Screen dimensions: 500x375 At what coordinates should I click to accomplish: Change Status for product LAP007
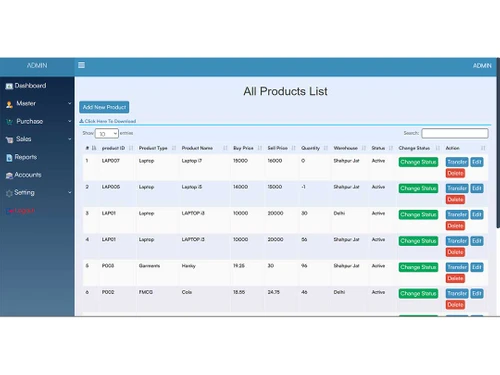pos(418,162)
